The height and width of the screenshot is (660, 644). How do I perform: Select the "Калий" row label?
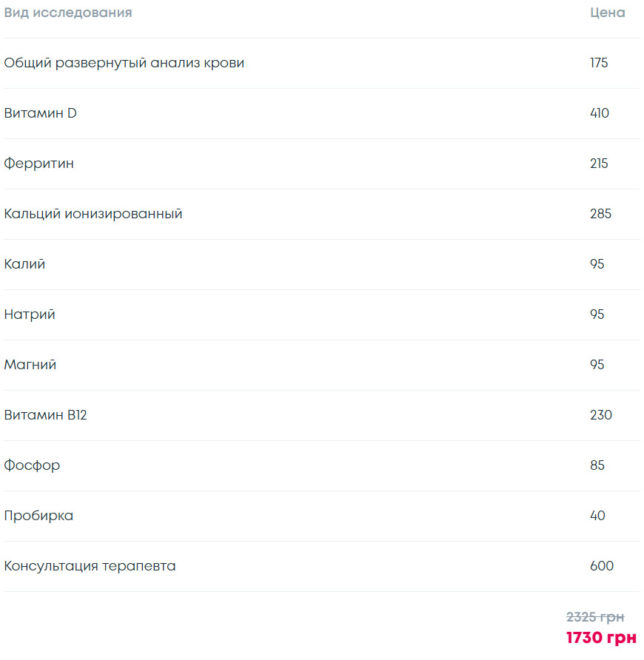(24, 264)
